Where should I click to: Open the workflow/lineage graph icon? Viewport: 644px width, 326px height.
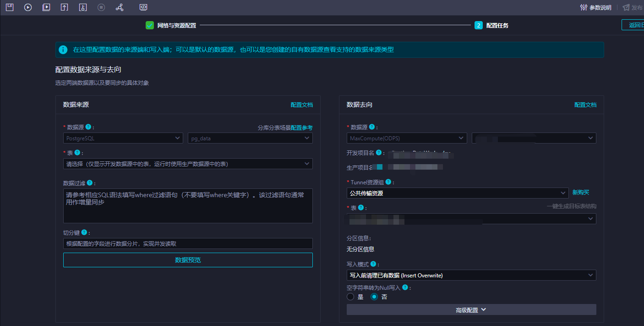[120, 7]
